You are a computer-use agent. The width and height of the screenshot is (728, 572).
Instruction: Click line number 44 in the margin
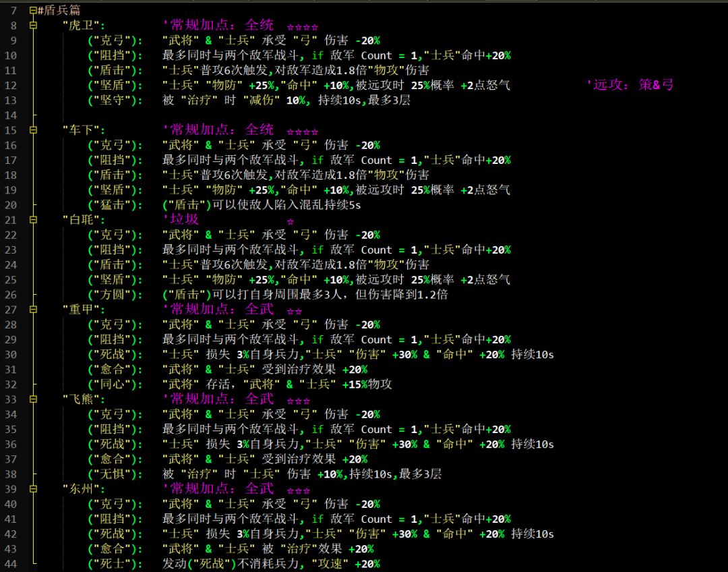(11, 564)
